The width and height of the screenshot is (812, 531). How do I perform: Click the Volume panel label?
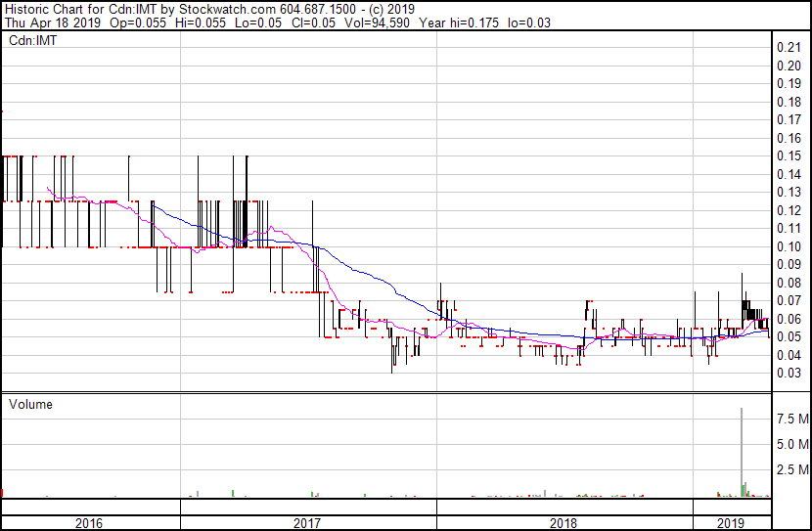pyautogui.click(x=30, y=404)
